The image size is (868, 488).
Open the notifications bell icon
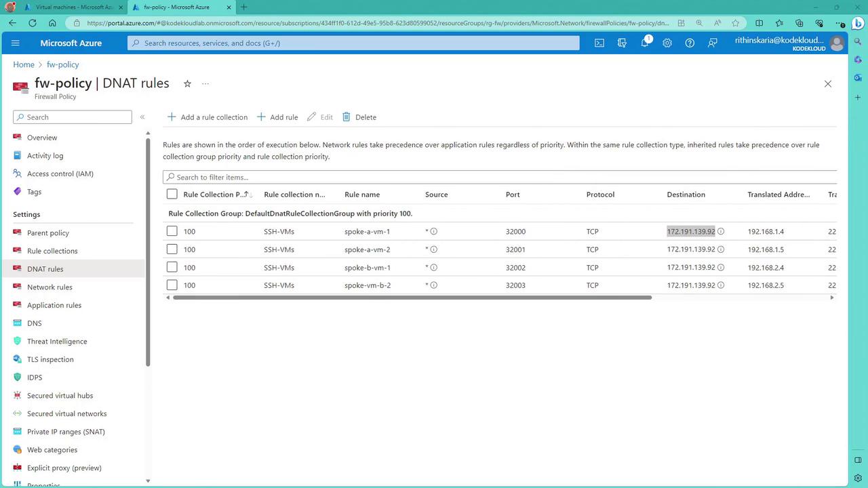click(644, 43)
